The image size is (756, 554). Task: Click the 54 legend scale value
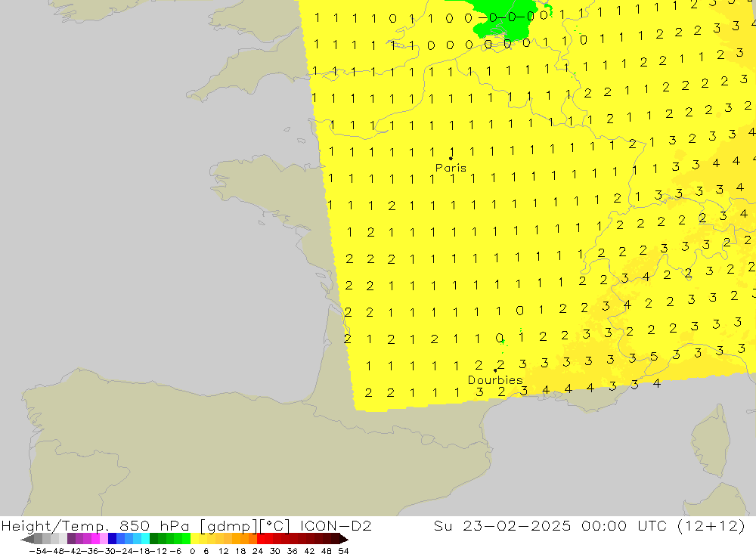coord(343,551)
